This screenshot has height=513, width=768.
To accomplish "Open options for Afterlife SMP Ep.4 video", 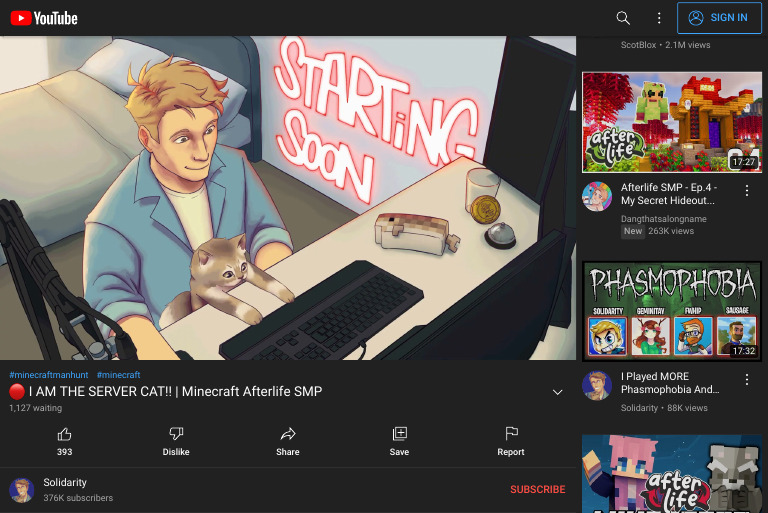I will coord(746,191).
